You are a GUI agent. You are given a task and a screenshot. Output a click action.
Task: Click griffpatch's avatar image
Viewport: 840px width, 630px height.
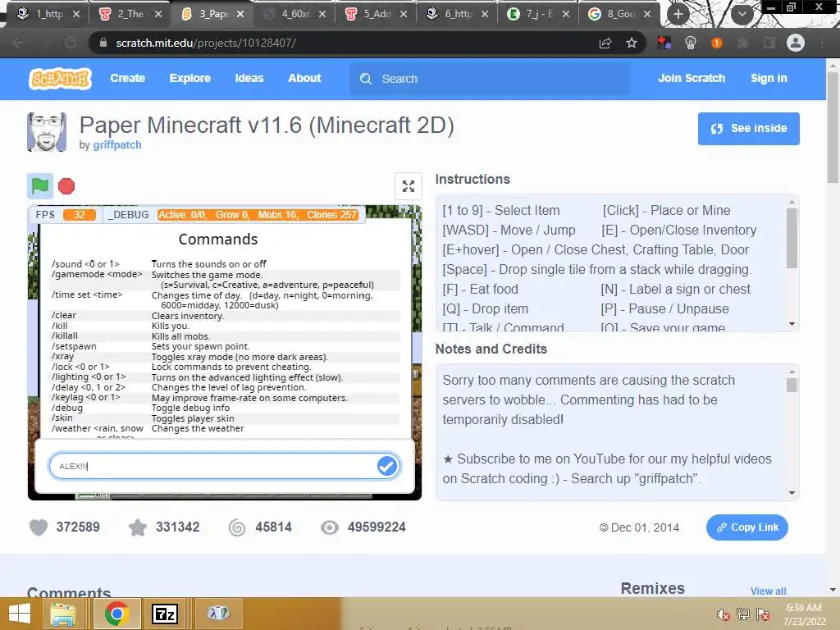pyautogui.click(x=47, y=132)
